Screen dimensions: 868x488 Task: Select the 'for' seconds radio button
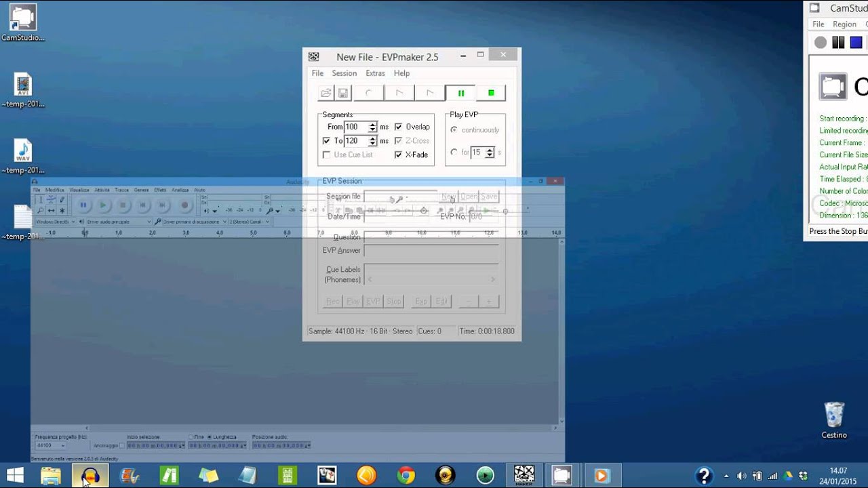tap(454, 152)
